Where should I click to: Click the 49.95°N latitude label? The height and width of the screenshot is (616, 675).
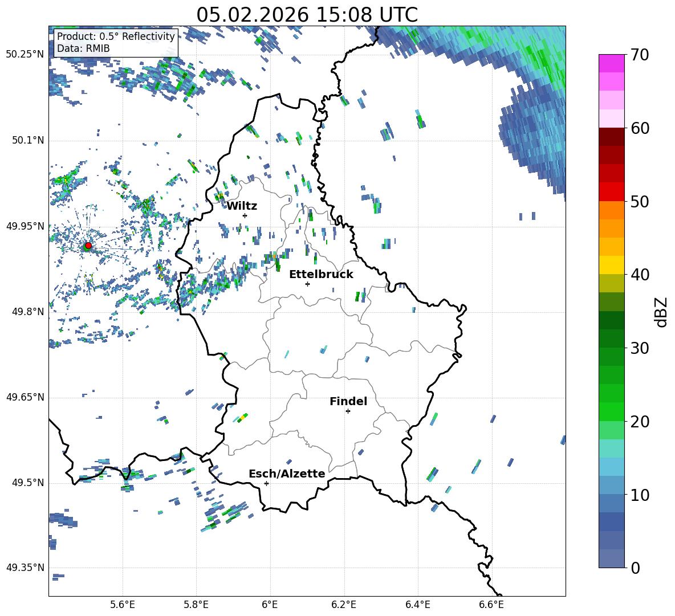pos(25,226)
